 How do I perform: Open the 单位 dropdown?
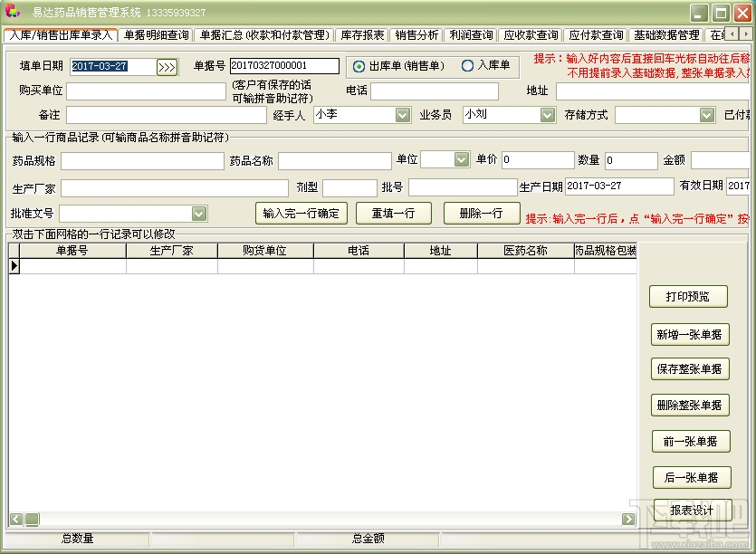coord(462,159)
